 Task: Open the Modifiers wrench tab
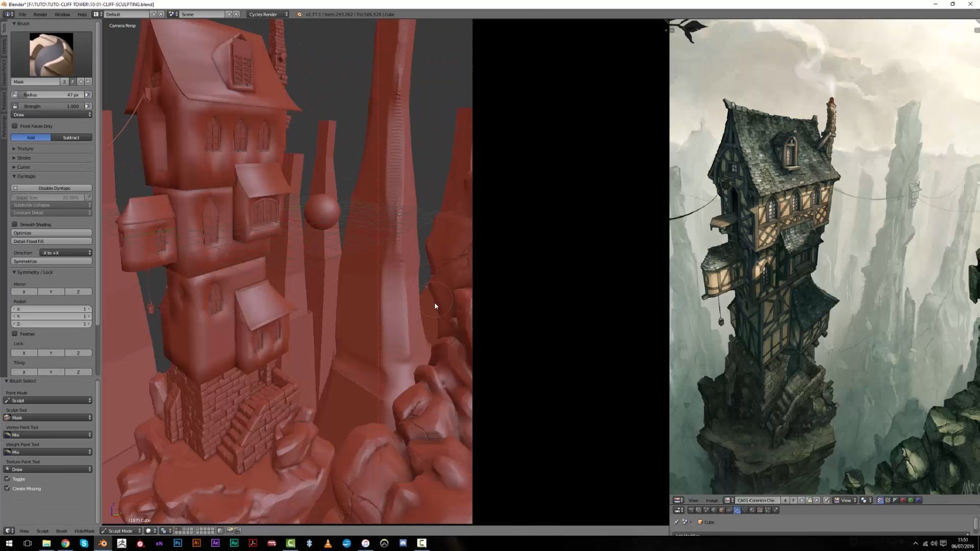(x=737, y=510)
